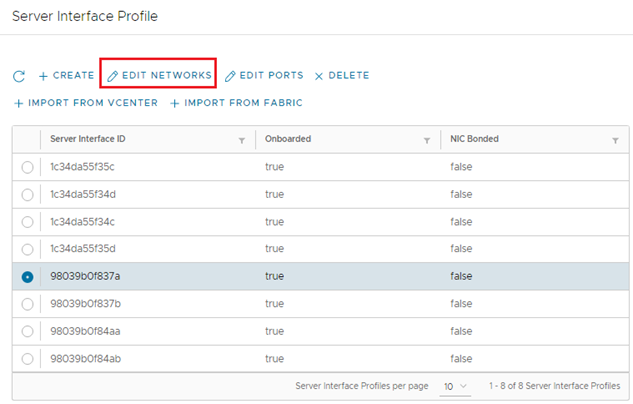Open the profiles per page dropdown

[455, 386]
